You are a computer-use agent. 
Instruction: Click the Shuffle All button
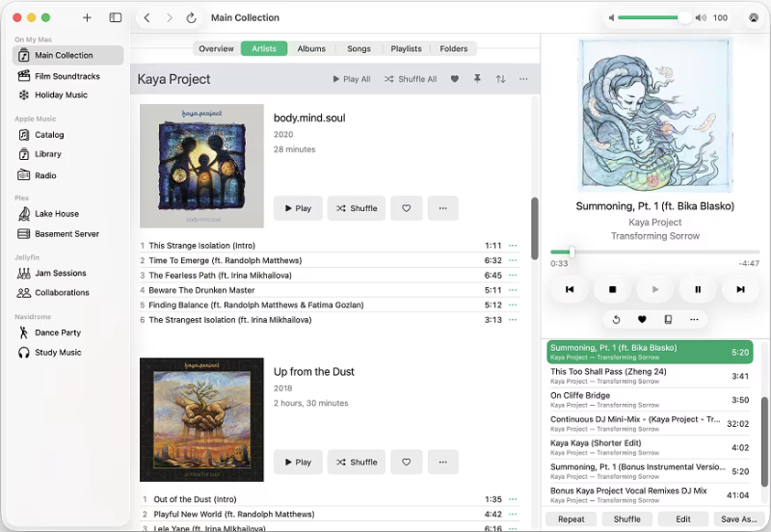(411, 79)
